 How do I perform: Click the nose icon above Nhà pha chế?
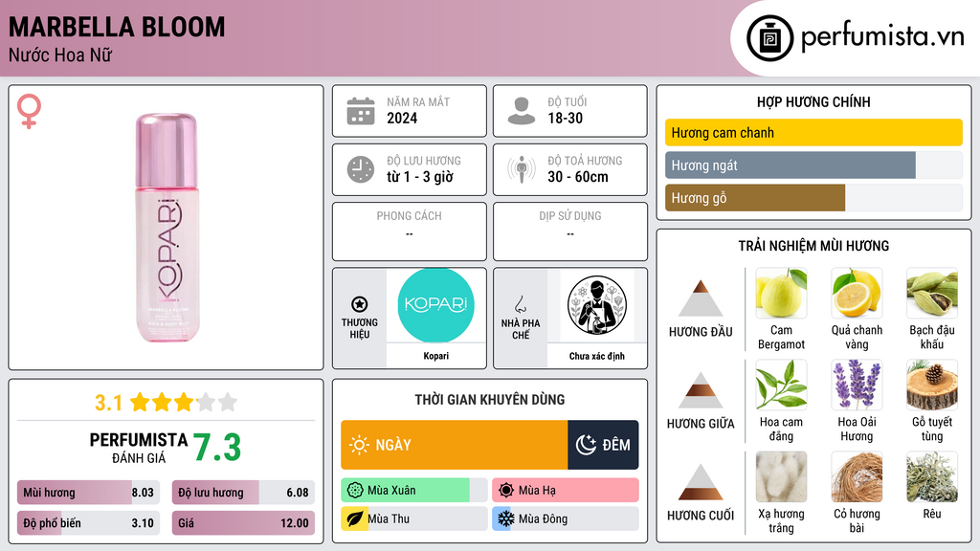[x=520, y=304]
